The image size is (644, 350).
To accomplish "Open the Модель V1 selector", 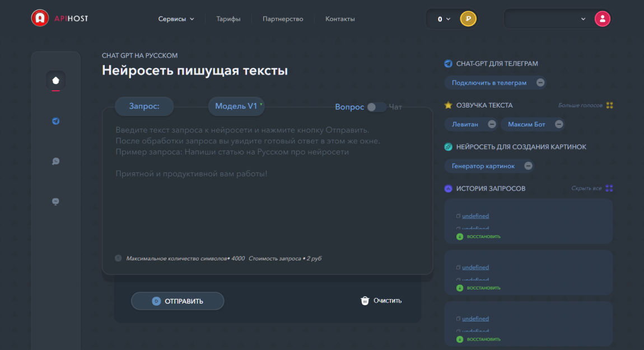I will pyautogui.click(x=236, y=106).
